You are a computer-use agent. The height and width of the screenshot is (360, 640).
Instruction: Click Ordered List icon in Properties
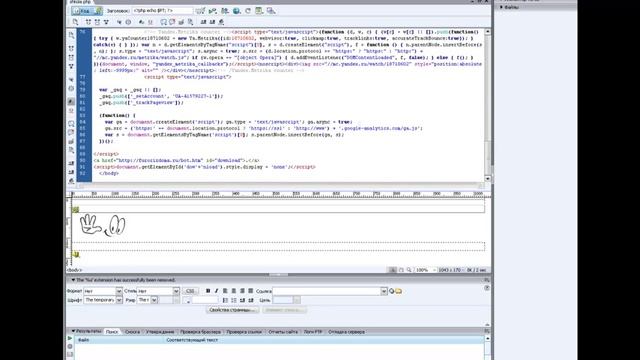click(234, 300)
